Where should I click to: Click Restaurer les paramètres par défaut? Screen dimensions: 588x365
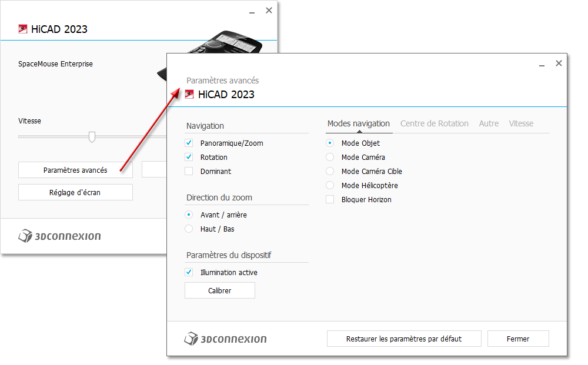coord(404,339)
